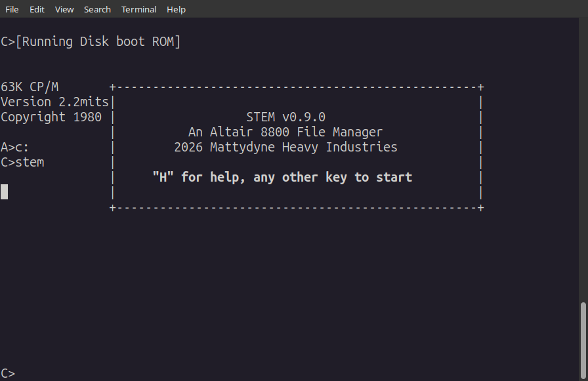The height and width of the screenshot is (381, 588).
Task: Click the "H for help" prompt line
Action: 282,177
